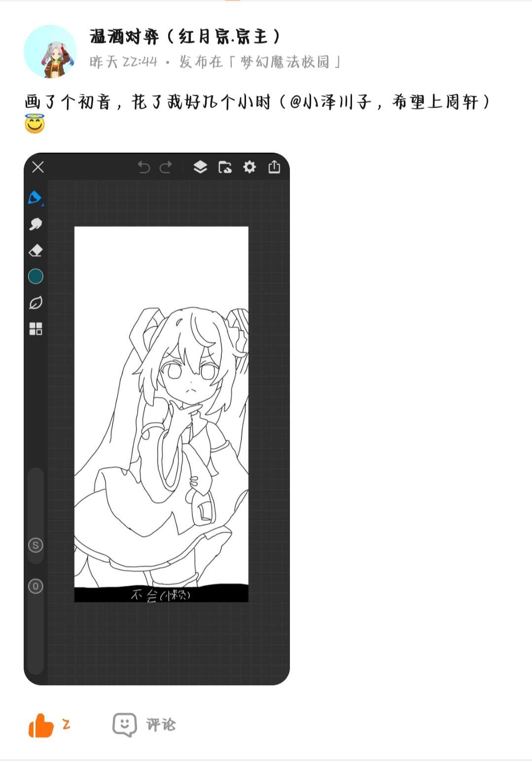532x762 pixels.
Task: Select the smudge tool
Action: [x=35, y=224]
